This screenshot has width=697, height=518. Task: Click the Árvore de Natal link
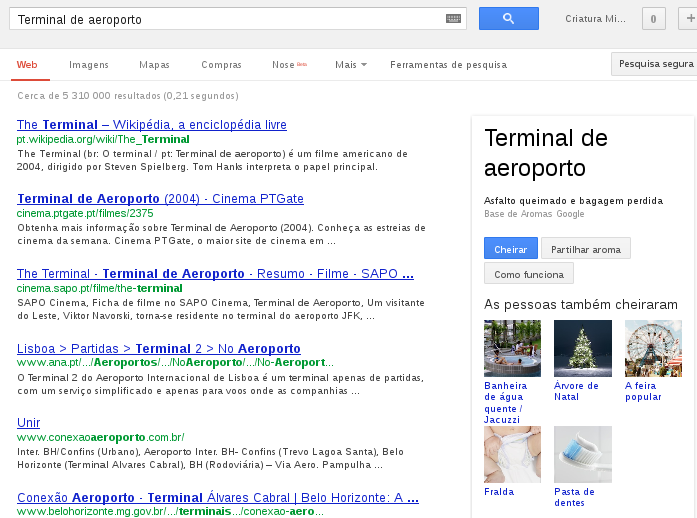point(576,391)
